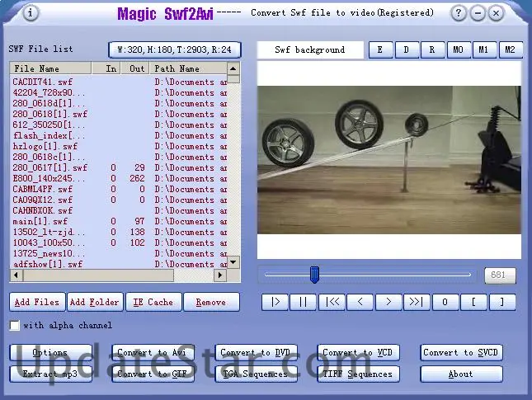Export TGA Sequences
Screen dimensions: 532x400
pyautogui.click(x=257, y=374)
